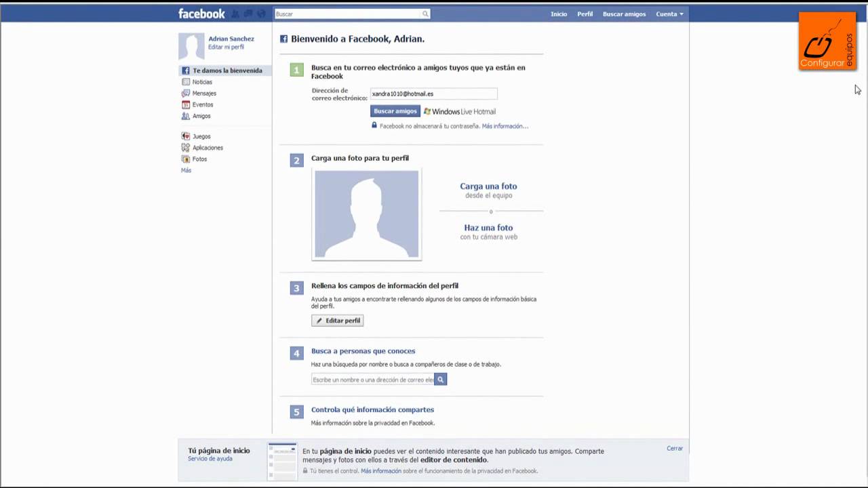Click the Adrian Sanchez name link

coord(231,39)
